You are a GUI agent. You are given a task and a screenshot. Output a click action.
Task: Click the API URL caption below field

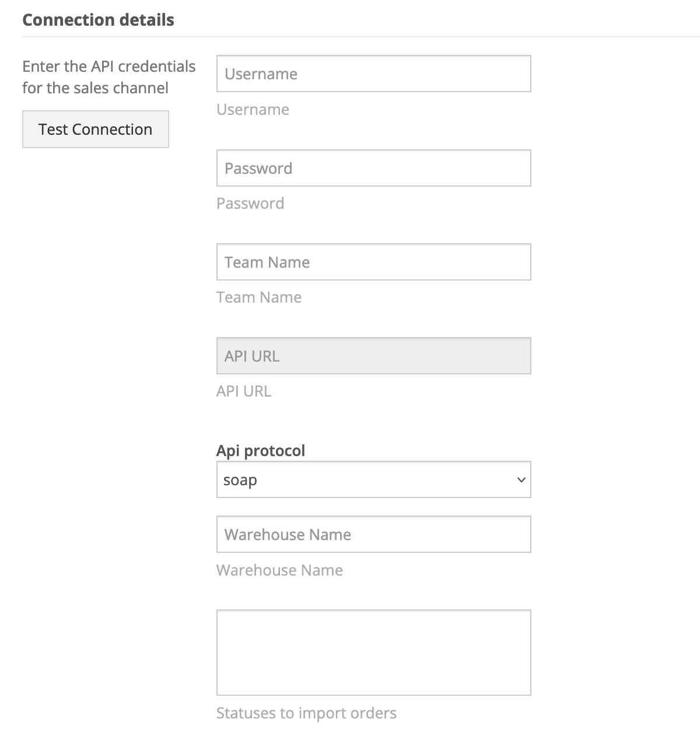tap(244, 391)
